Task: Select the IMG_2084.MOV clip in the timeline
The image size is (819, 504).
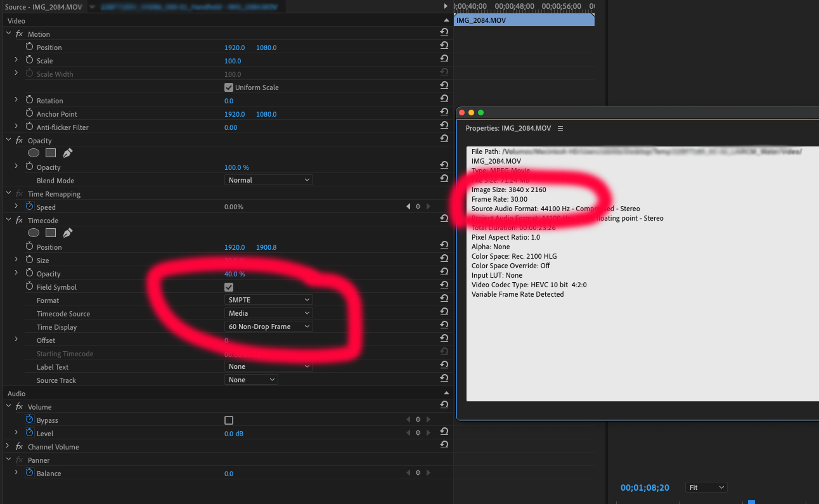Action: coord(524,20)
